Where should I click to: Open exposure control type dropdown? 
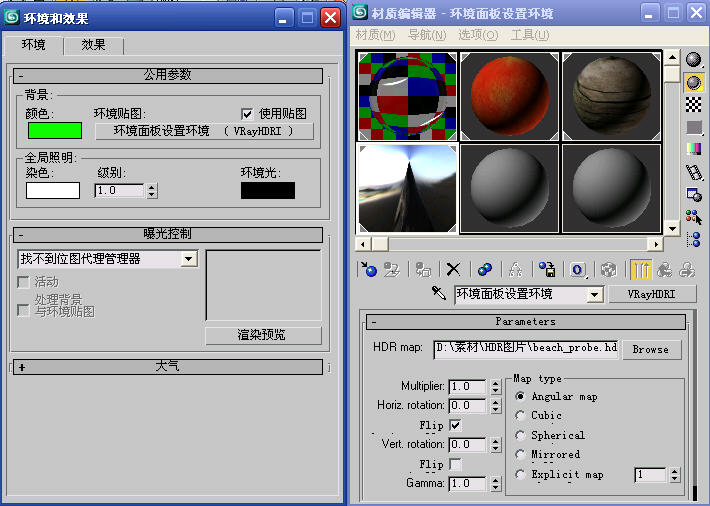188,259
